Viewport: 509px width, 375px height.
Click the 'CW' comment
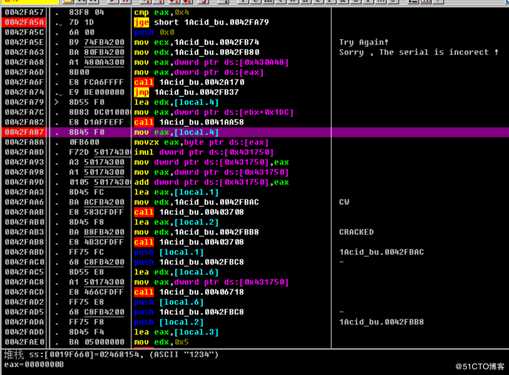pyautogui.click(x=344, y=202)
